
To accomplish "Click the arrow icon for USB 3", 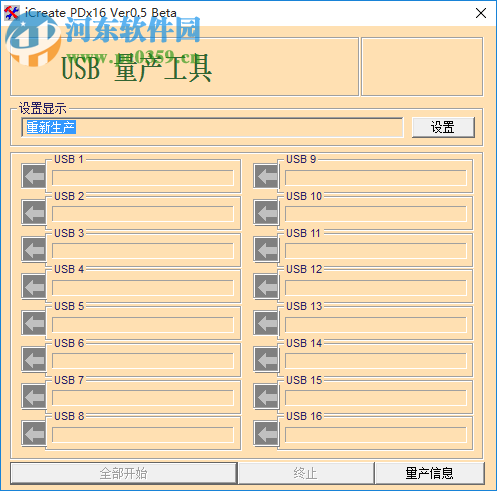I will point(34,249).
